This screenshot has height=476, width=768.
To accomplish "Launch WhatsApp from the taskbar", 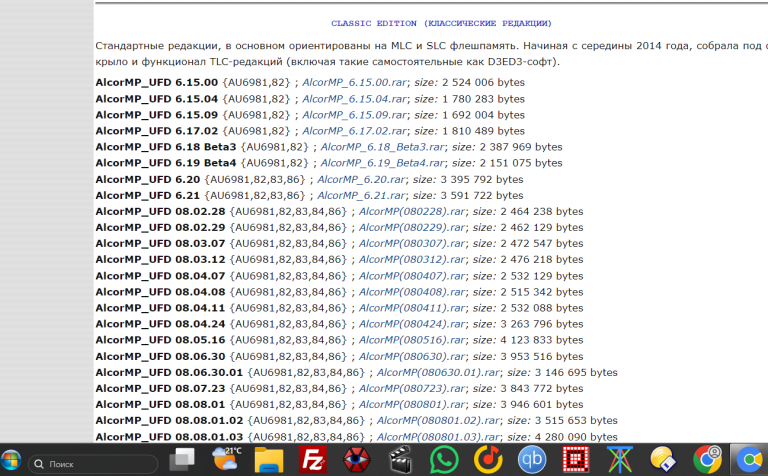I will pos(444,460).
